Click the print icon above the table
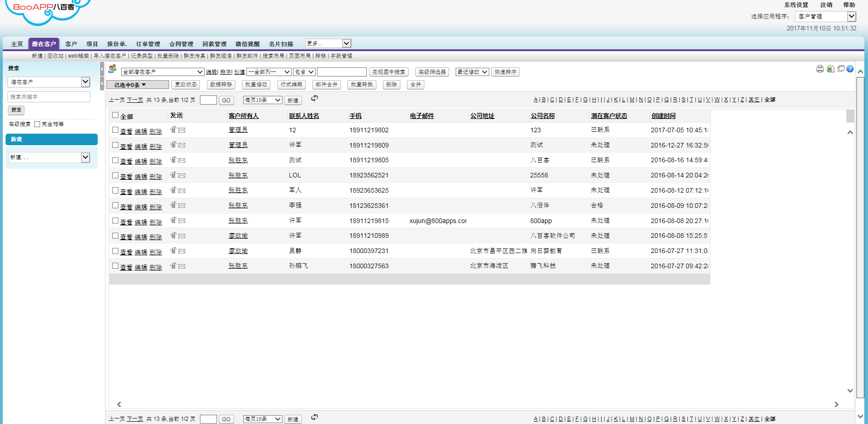 click(x=820, y=69)
